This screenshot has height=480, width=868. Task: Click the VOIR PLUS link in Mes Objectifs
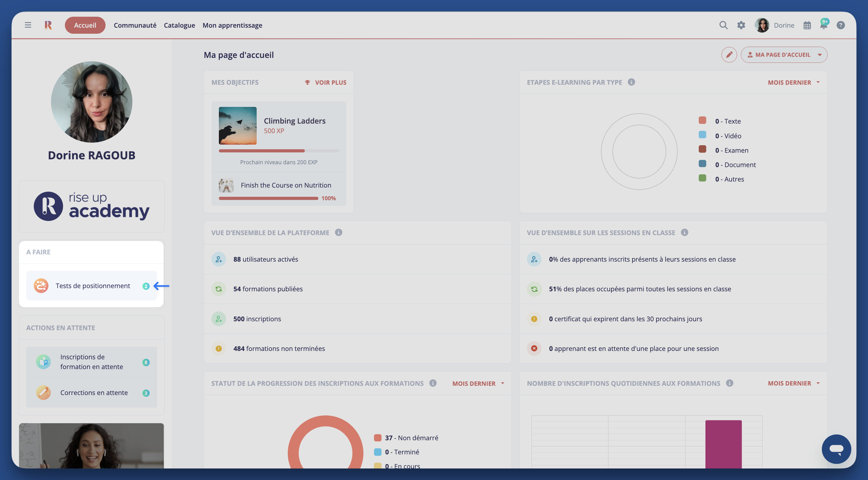(x=330, y=82)
